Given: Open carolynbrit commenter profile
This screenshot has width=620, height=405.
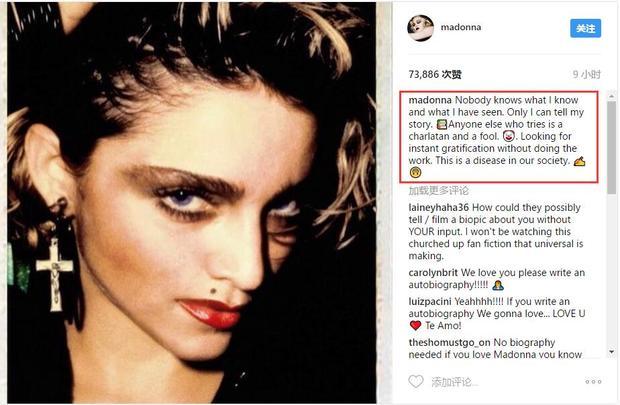Looking at the screenshot, I should (x=433, y=273).
